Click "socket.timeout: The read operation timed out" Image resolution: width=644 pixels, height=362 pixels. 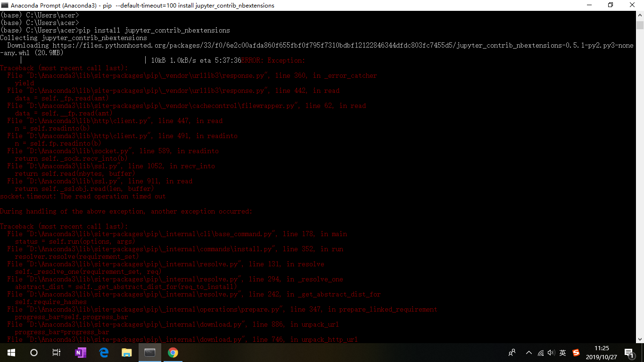tap(83, 196)
